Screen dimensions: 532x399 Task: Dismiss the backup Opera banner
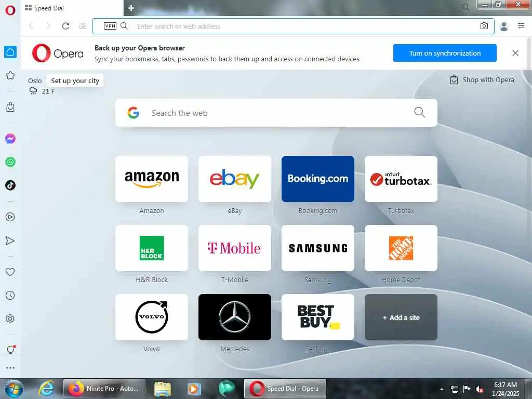(x=515, y=53)
